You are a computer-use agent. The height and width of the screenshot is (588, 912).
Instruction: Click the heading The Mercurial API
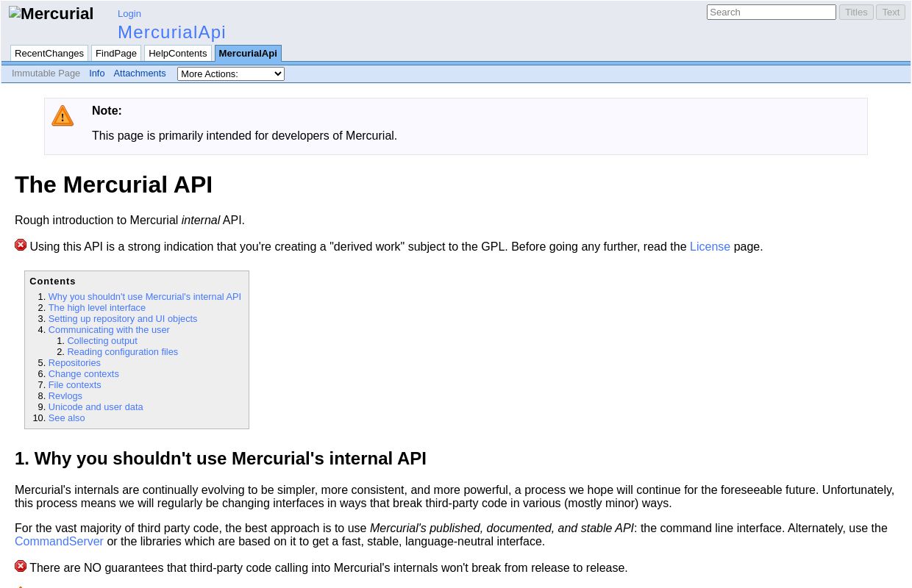click(113, 184)
